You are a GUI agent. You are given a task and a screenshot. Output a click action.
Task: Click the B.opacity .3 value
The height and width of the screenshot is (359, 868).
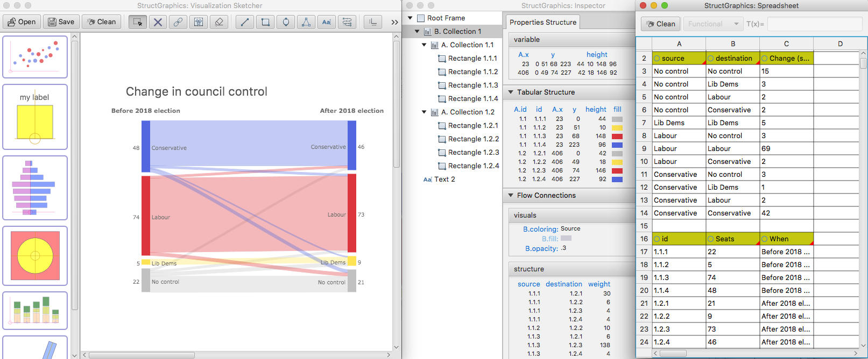(563, 248)
